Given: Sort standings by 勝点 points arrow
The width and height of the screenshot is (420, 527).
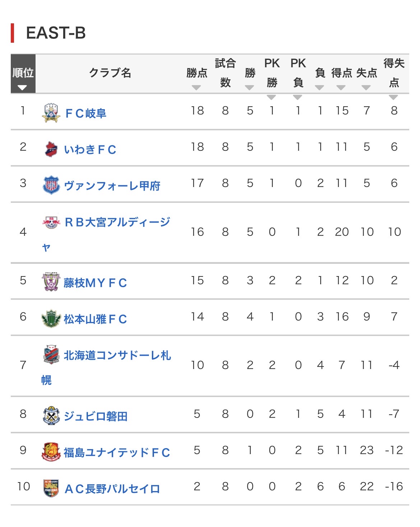Looking at the screenshot, I should click(196, 87).
